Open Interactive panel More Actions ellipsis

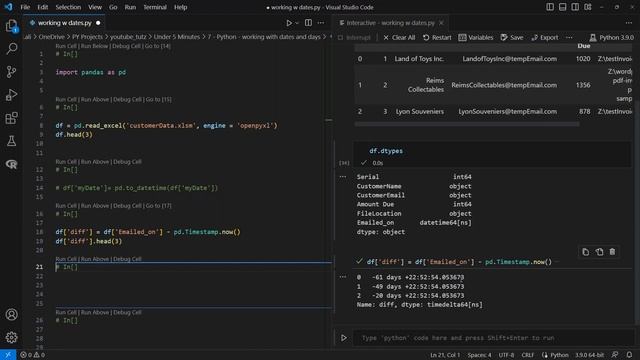[629, 23]
